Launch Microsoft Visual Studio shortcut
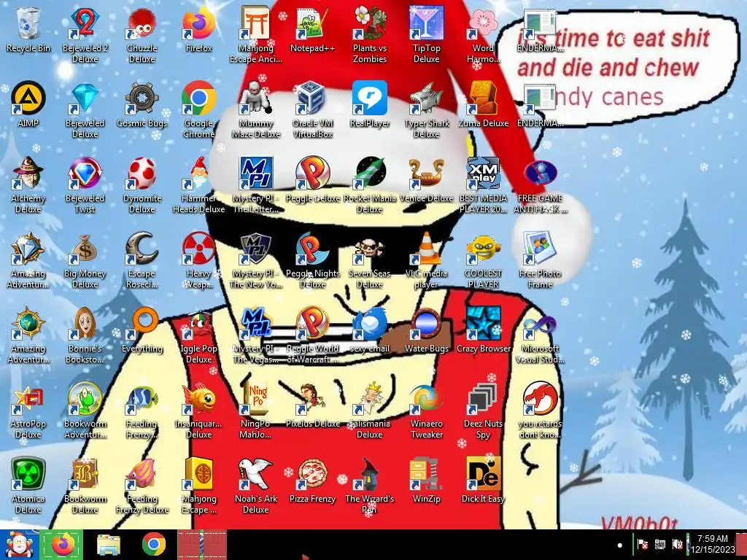747x560 pixels. pos(541,336)
